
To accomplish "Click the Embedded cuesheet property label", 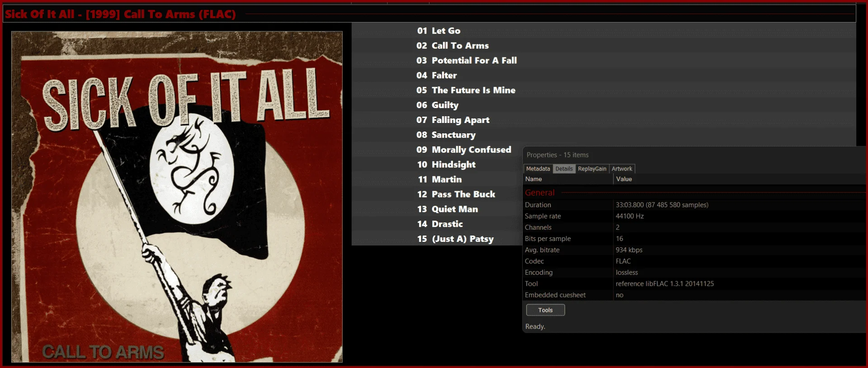I will [555, 295].
